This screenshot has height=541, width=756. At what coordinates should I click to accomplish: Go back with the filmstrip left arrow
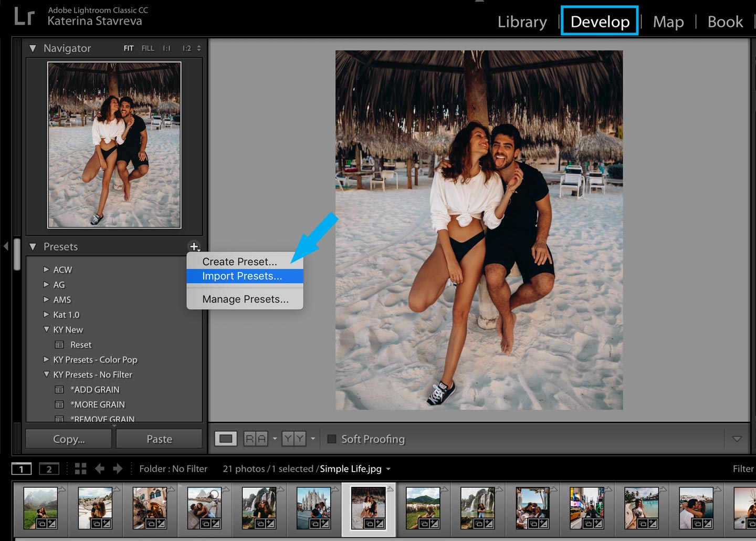pyautogui.click(x=100, y=469)
